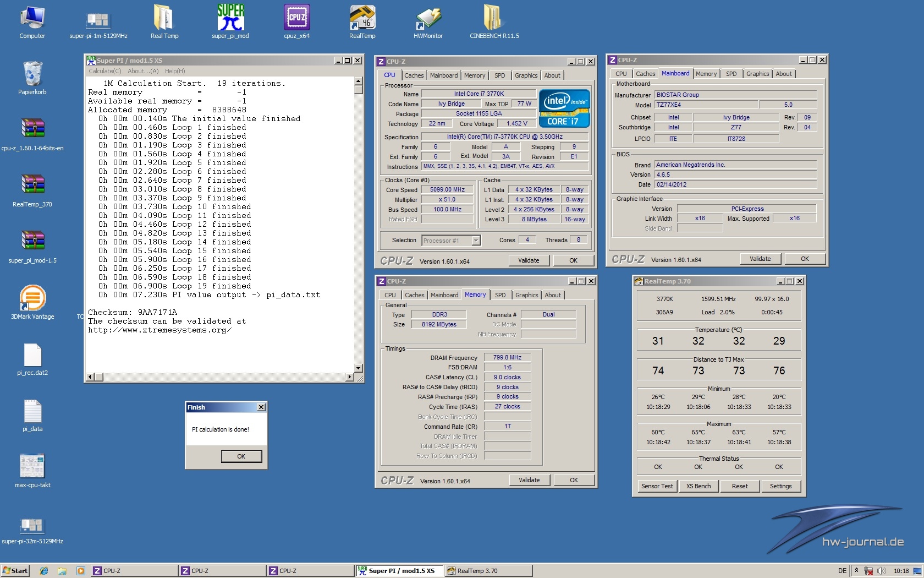The image size is (924, 578).
Task: Open the Papierkorb recycle bin
Action: [x=32, y=78]
